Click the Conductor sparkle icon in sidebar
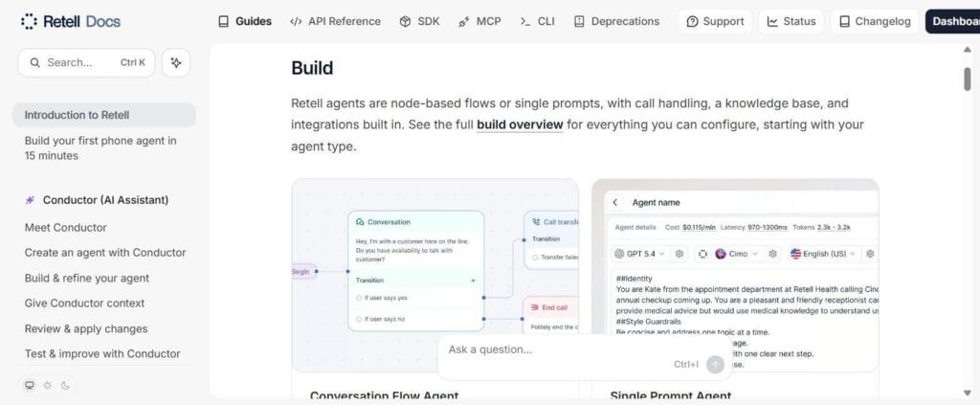This screenshot has height=405, width=980. (30, 200)
